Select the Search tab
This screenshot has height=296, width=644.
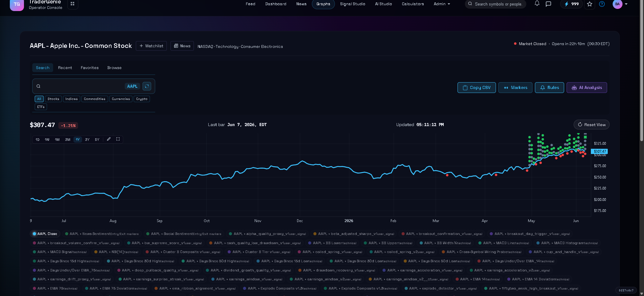click(x=43, y=68)
